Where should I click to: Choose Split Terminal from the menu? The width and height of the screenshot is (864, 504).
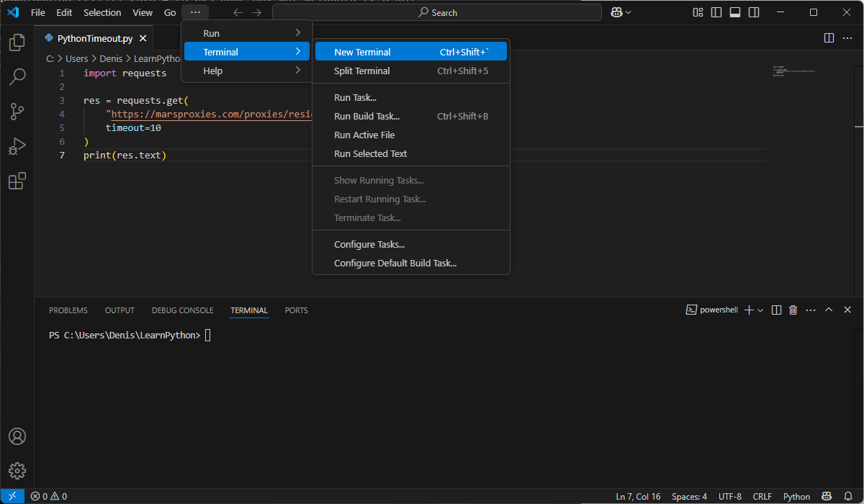tap(411, 71)
